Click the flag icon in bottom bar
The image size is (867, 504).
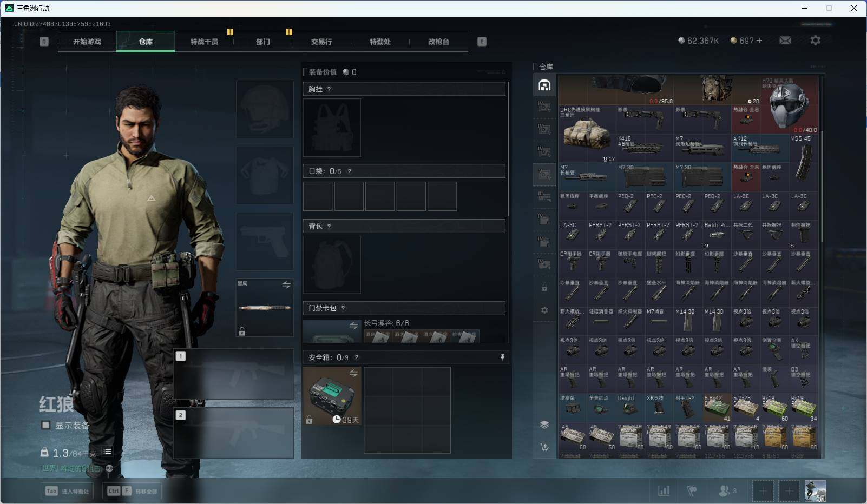pos(692,490)
